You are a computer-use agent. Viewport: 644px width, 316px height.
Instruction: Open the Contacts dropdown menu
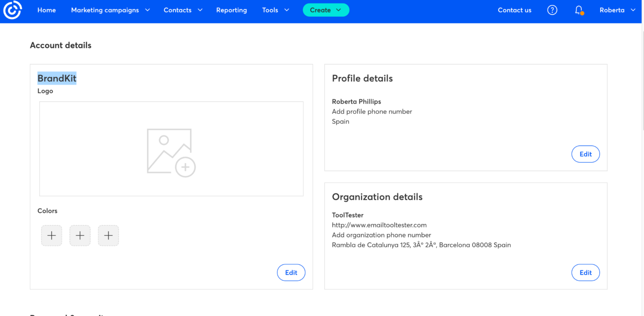(183, 10)
